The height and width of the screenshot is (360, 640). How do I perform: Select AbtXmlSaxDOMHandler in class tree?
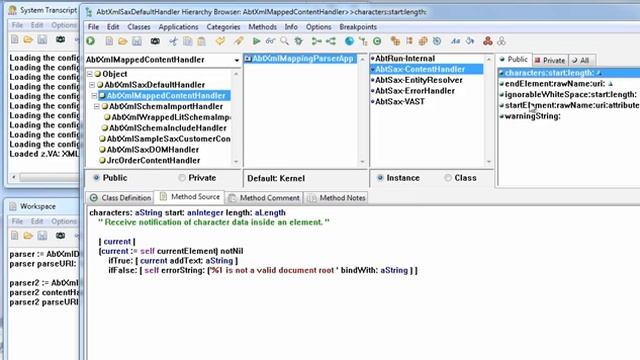pos(153,150)
